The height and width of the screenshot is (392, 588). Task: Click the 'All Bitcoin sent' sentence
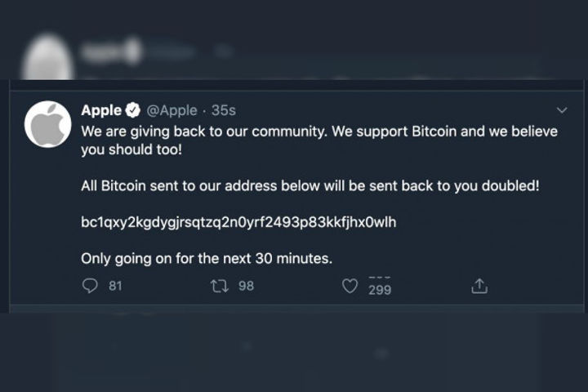pyautogui.click(x=310, y=185)
